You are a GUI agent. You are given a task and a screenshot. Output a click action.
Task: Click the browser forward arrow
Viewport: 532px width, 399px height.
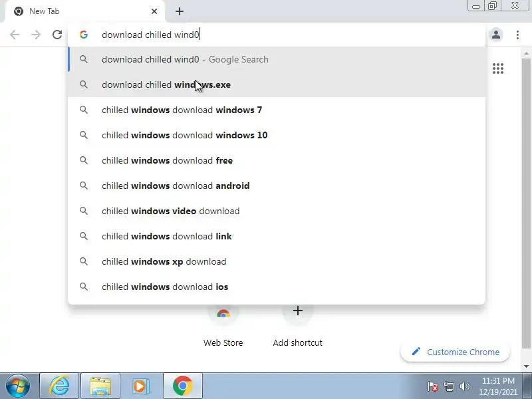coord(36,35)
